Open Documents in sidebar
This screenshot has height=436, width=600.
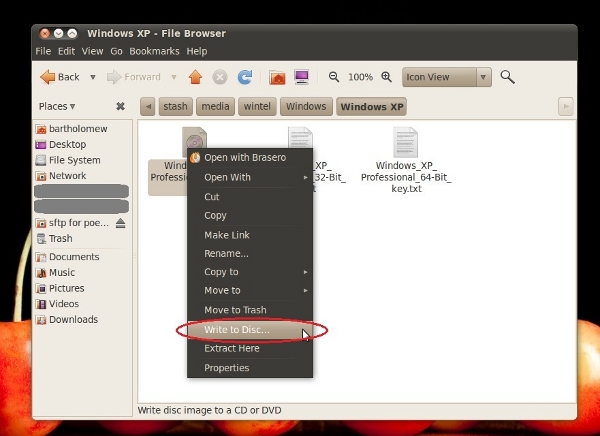[x=82, y=256]
